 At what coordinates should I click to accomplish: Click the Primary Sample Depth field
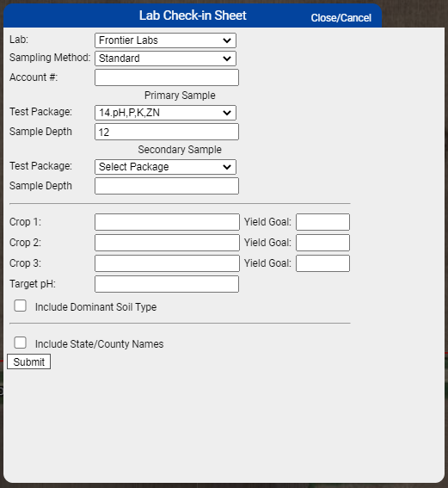point(167,132)
